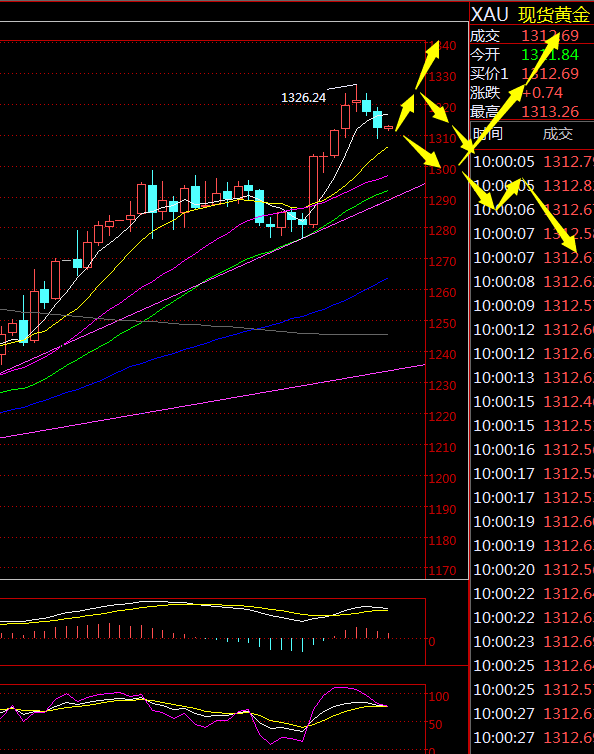Click the 1170 price axis label
Image resolution: width=594 pixels, height=754 pixels.
[x=442, y=571]
